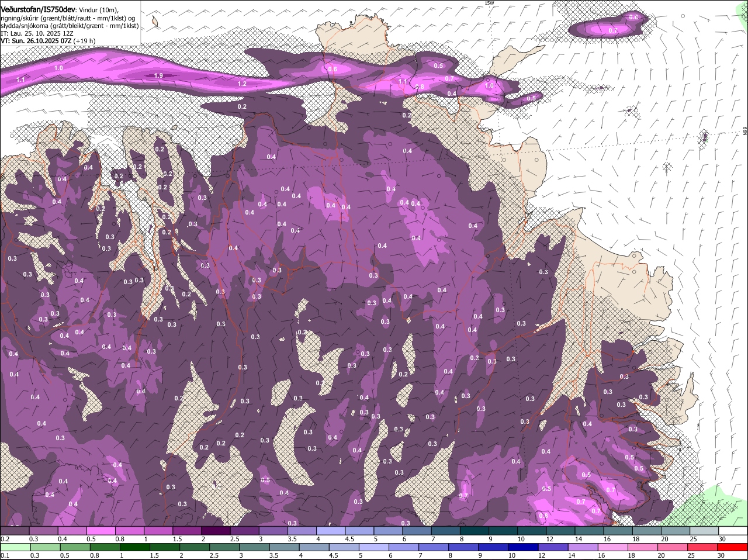Pick upper legend swatch between 0.2 and 0.3

[x=15, y=530]
